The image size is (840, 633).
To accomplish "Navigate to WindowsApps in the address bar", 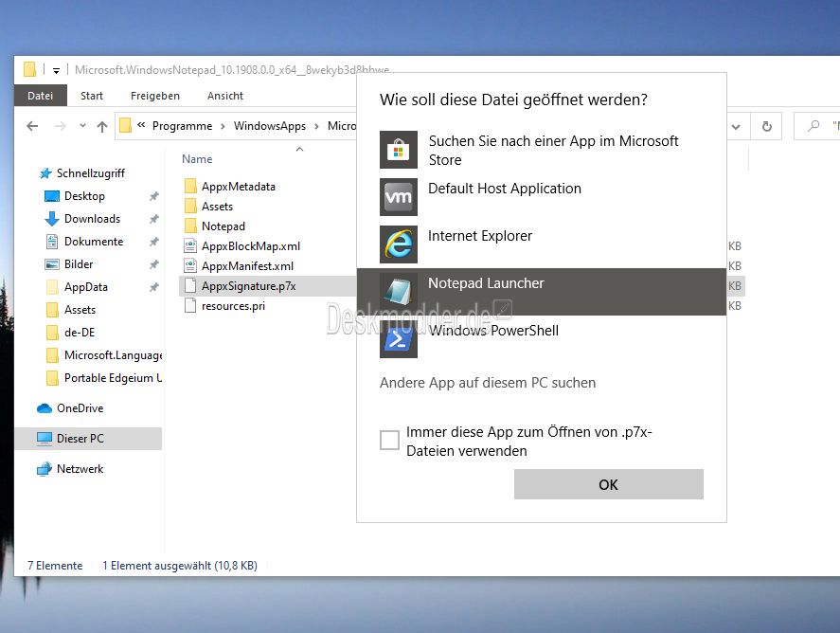I will (x=270, y=126).
